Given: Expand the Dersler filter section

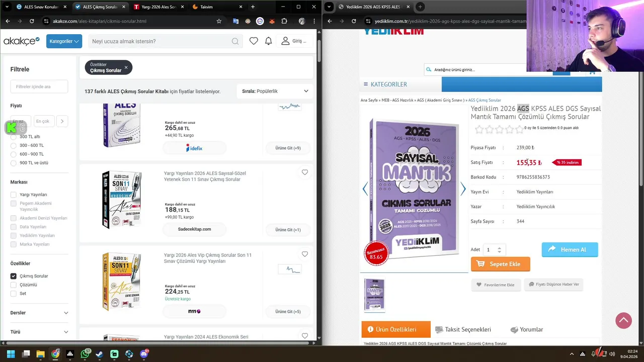Looking at the screenshot, I should pos(39,313).
